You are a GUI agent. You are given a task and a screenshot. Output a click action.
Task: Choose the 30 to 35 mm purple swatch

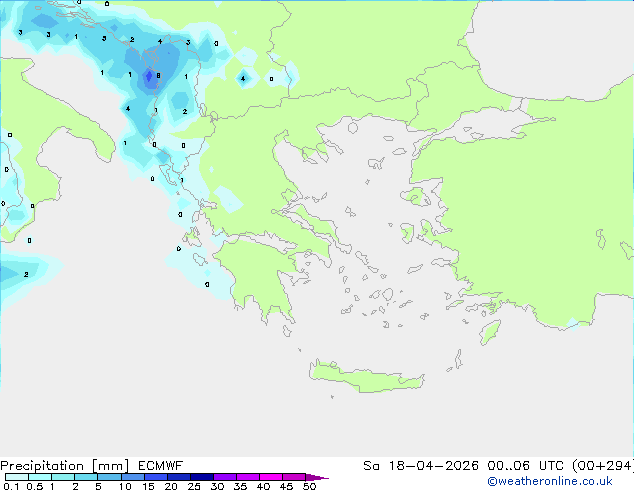(225, 477)
